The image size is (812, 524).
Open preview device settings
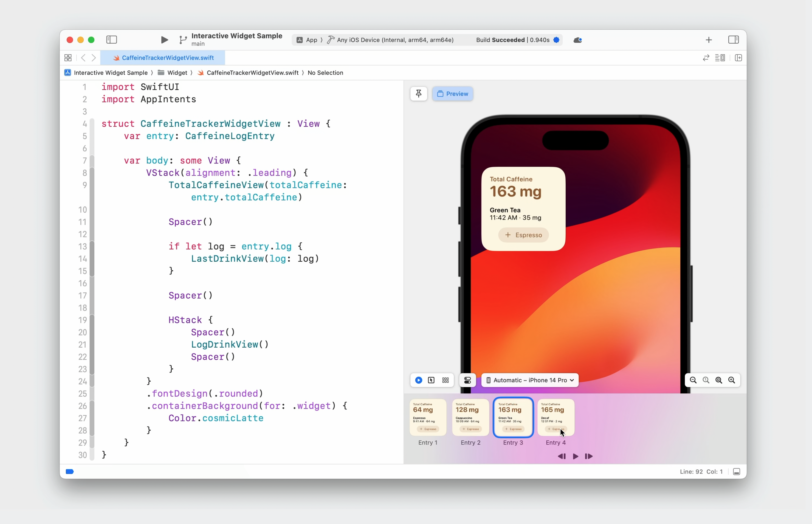click(468, 381)
